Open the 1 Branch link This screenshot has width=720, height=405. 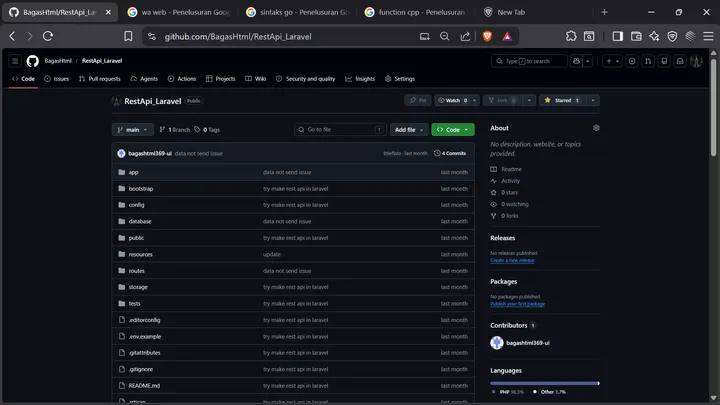pyautogui.click(x=174, y=130)
